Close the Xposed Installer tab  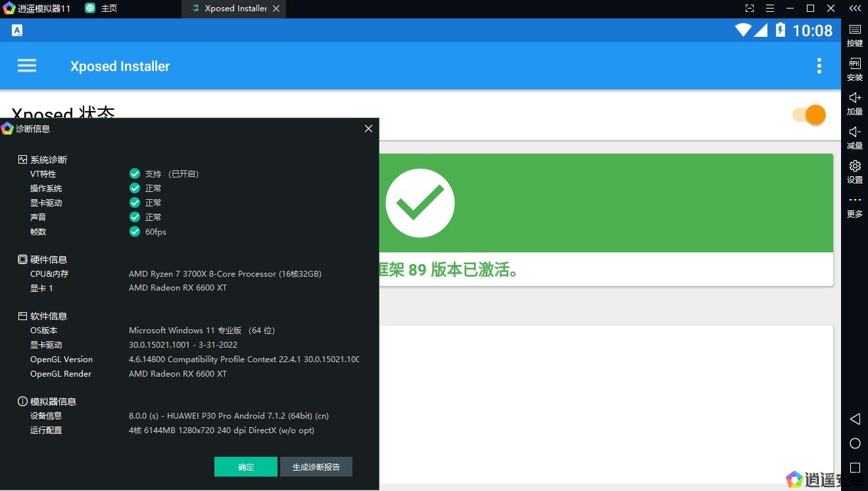(x=276, y=9)
